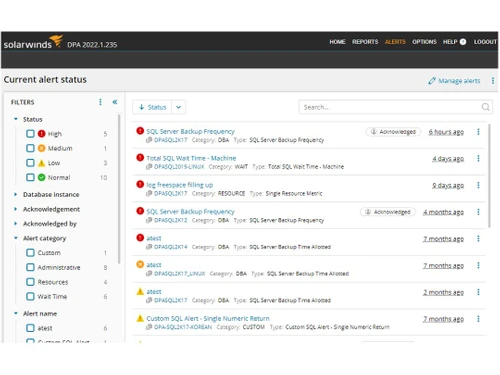Check the Normal status filter
Image resolution: width=500 pixels, height=375 pixels.
click(30, 177)
